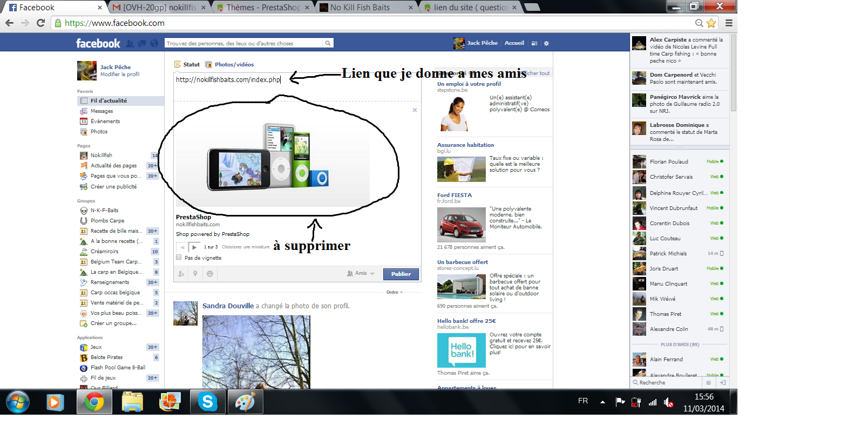Remove link preview with the X button
The image size is (868, 426).
(x=415, y=110)
